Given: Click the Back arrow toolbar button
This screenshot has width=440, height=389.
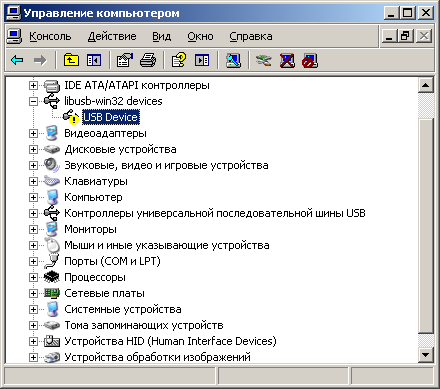Looking at the screenshot, I should [17, 60].
